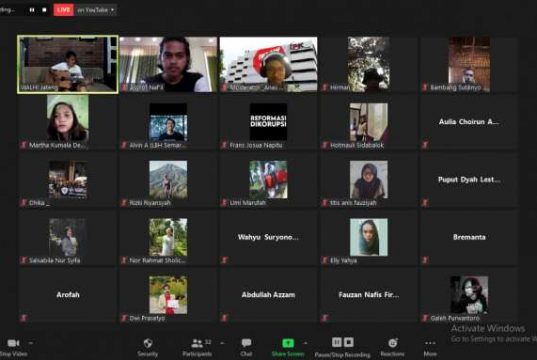Click the 'Nor Rahmat Sholic...' name label
This screenshot has height=360, width=537.
[x=157, y=260]
